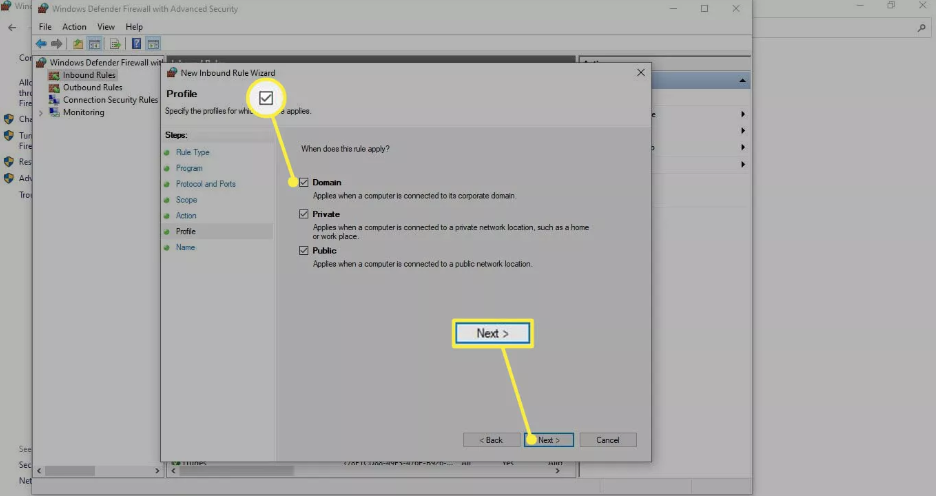Image resolution: width=936 pixels, height=496 pixels.
Task: Click the left tree pane scrollbar right arrow
Action: [157, 471]
